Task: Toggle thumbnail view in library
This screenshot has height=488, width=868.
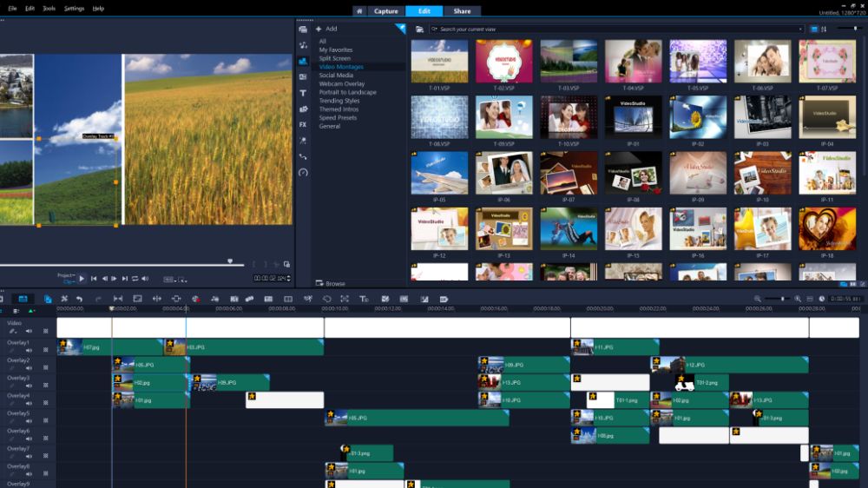Action: tap(814, 30)
